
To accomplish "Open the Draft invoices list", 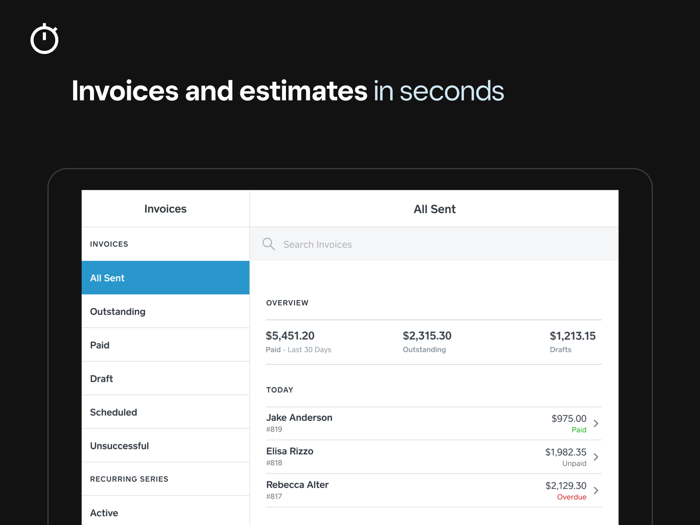I will [x=166, y=379].
